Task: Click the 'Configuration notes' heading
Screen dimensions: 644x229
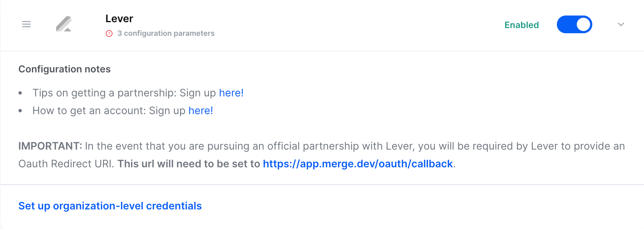Action: coord(65,69)
